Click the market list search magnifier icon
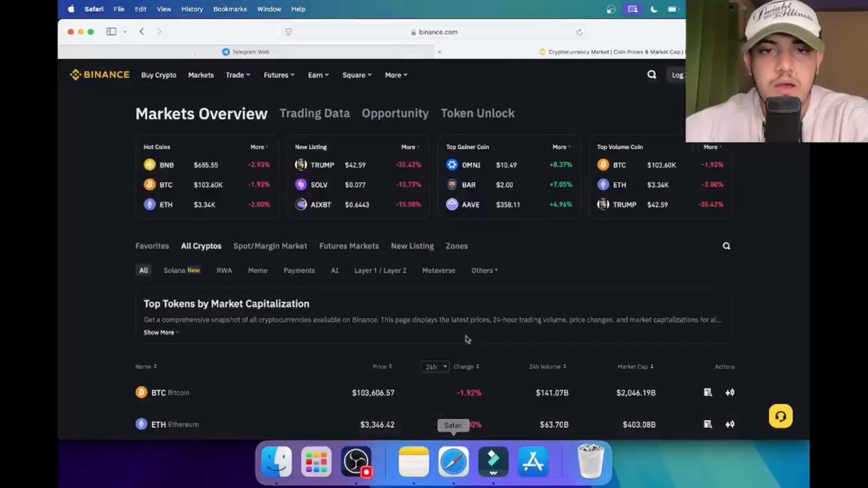Image resolution: width=868 pixels, height=488 pixels. click(x=726, y=246)
